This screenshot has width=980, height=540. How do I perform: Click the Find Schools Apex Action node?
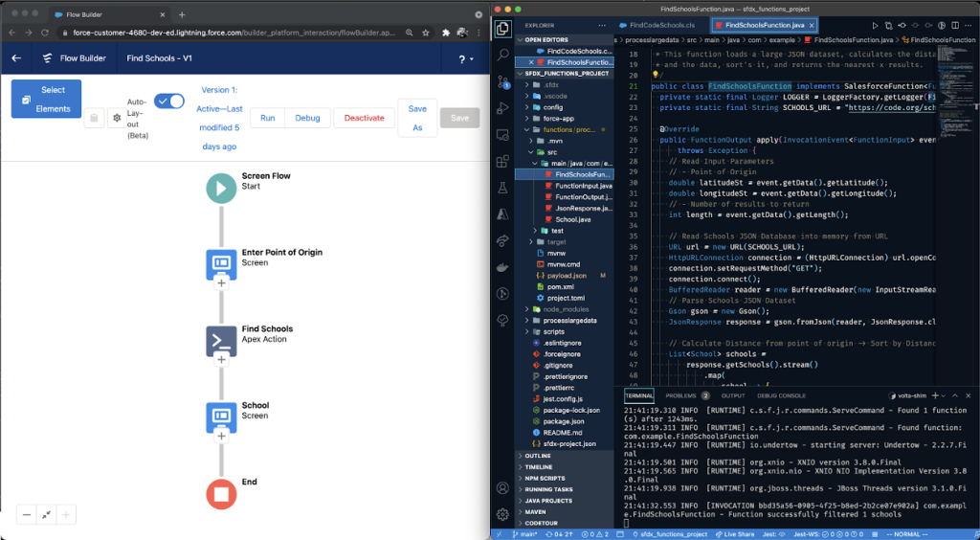(221, 340)
